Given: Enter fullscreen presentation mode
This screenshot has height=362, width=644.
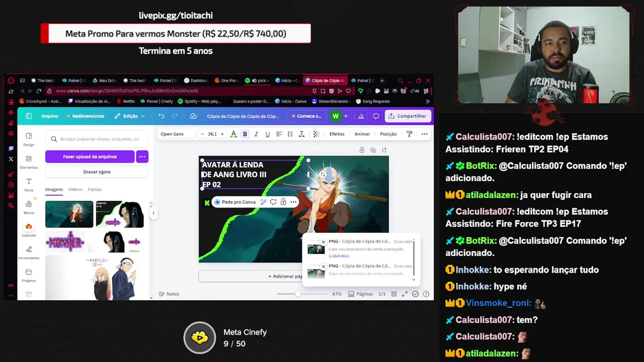Looking at the screenshot, I should click(405, 294).
